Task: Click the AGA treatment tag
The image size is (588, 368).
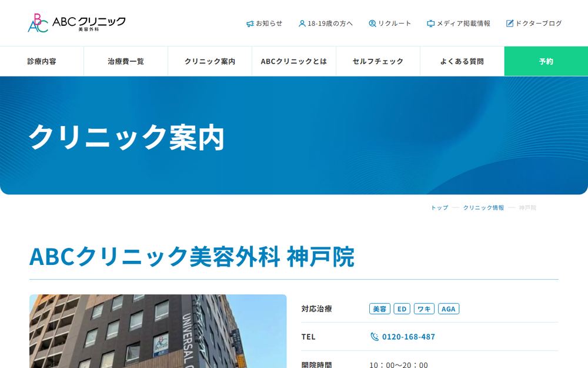Action: [x=449, y=309]
